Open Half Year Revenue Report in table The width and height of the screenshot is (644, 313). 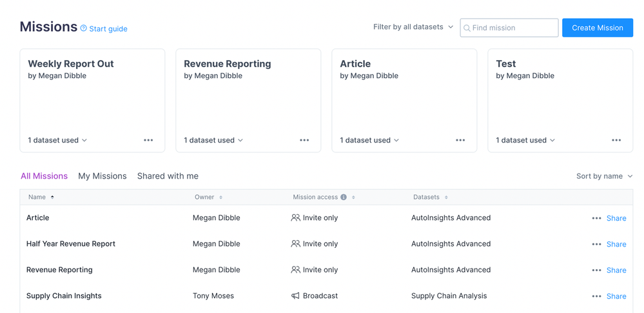71,243
